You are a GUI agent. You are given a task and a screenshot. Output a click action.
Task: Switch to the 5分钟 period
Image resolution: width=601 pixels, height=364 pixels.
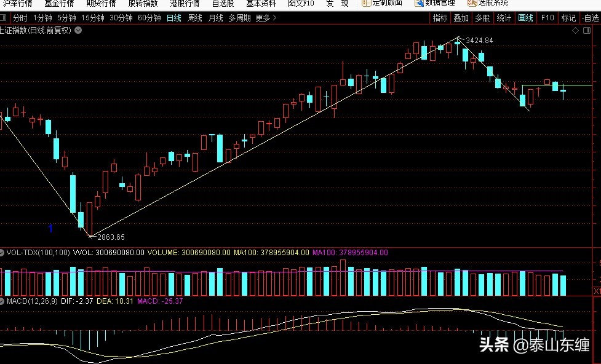66,18
